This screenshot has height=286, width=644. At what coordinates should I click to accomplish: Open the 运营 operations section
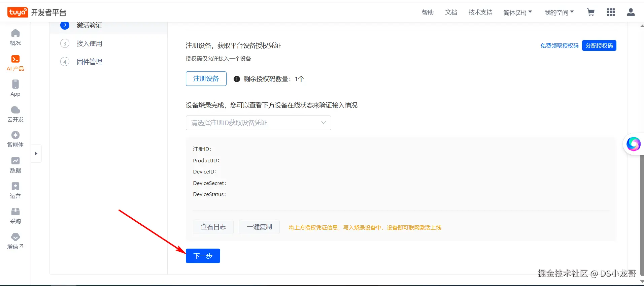[x=15, y=190]
